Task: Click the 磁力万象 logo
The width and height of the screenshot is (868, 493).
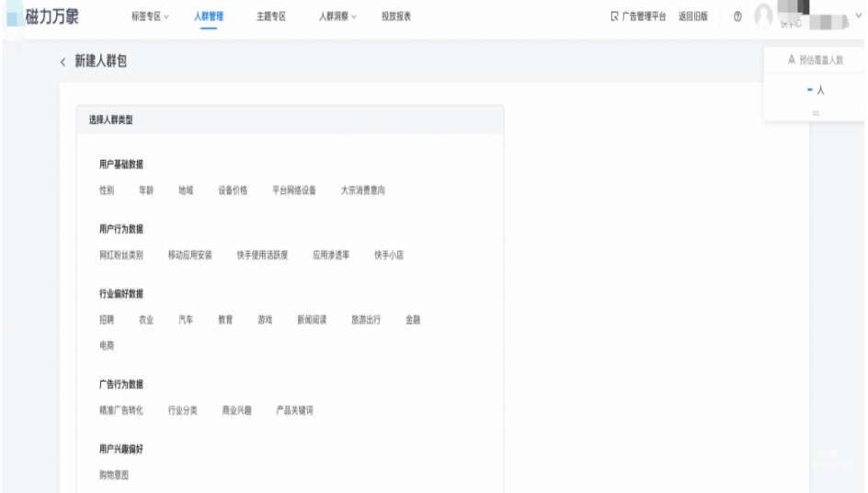Action: (51, 18)
